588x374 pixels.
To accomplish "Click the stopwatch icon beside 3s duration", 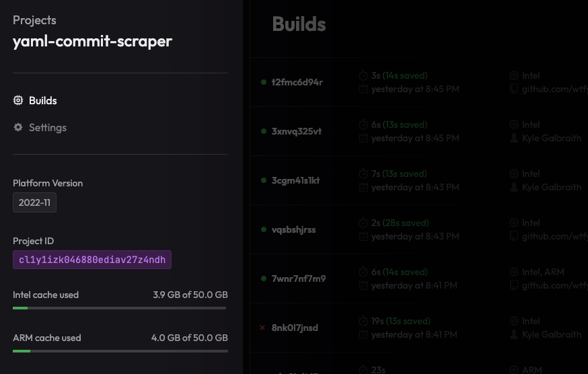I will [363, 76].
